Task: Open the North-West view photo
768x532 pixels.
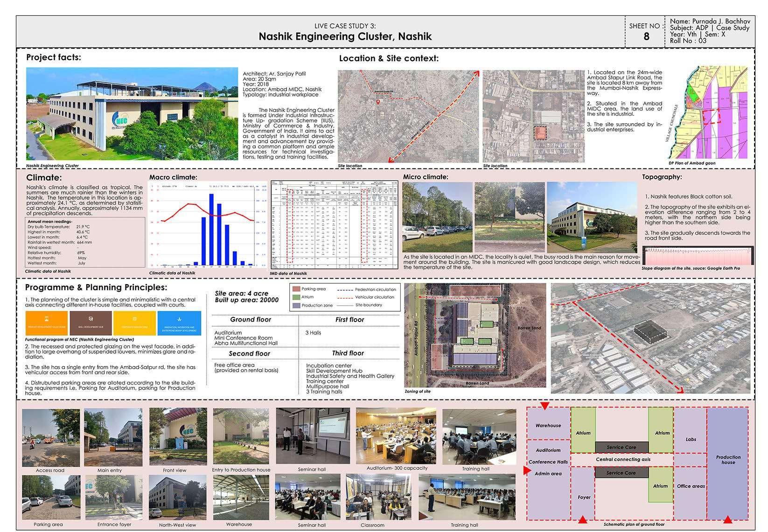Action: tap(177, 497)
